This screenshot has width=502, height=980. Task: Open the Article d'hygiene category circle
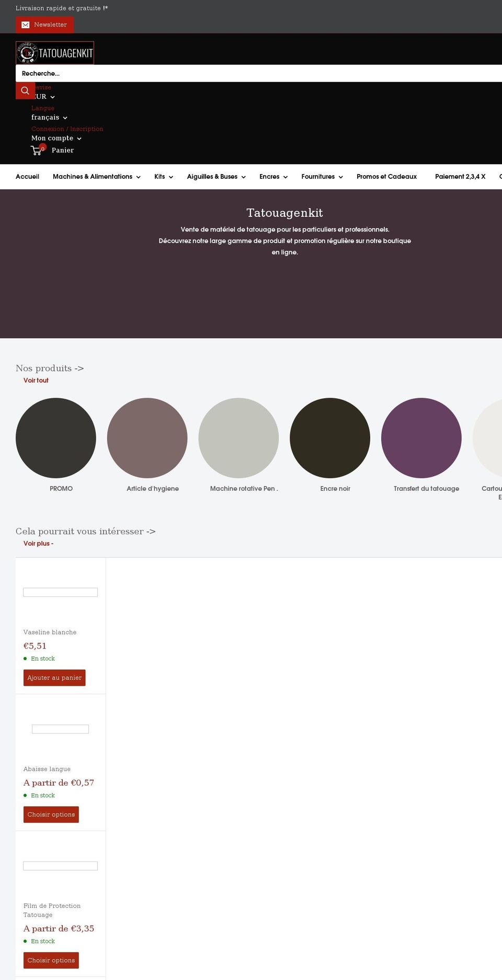click(147, 438)
